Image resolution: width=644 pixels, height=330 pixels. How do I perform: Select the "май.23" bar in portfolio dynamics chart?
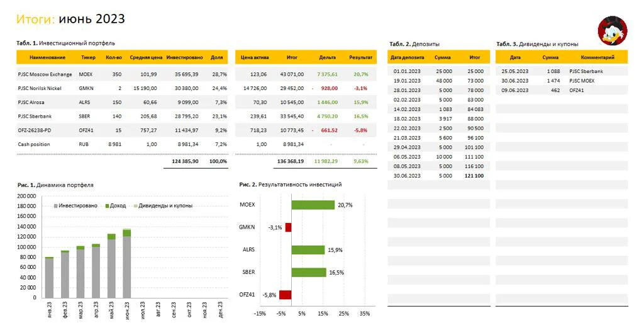pyautogui.click(x=111, y=266)
